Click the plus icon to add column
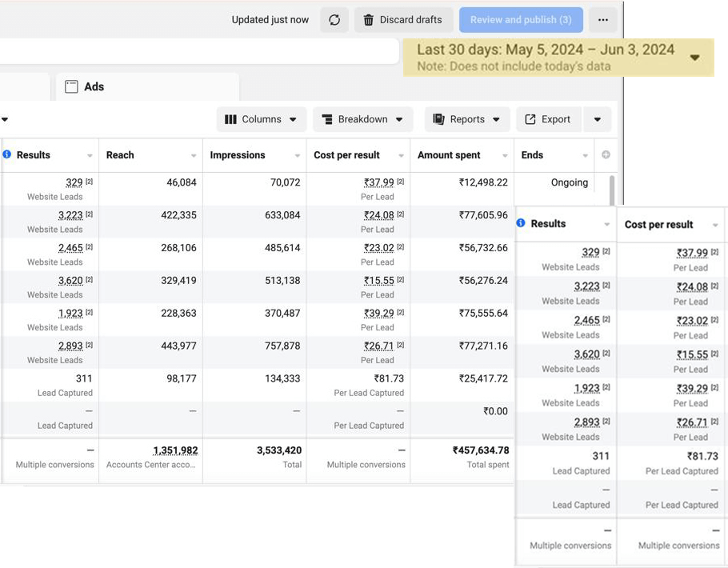Viewport: 728px width, 568px height. (606, 155)
